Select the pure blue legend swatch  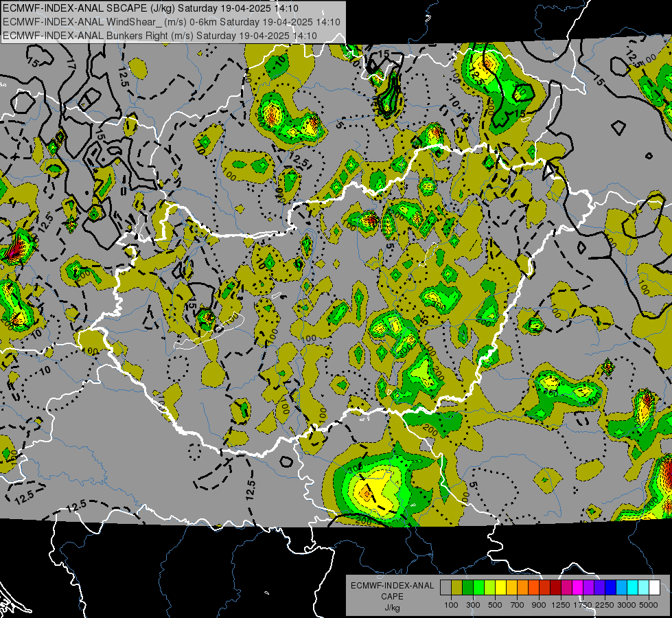point(611,588)
